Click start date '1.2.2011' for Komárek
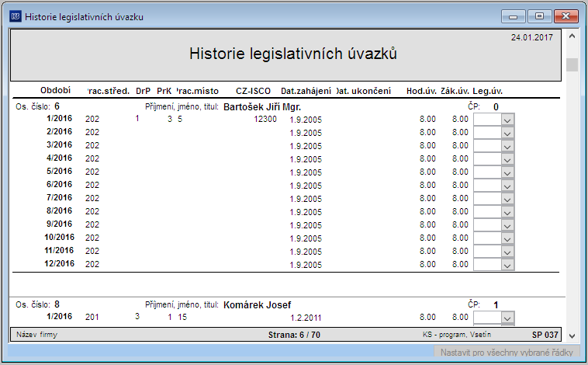Screen dimensions: 588x365 point(306,318)
